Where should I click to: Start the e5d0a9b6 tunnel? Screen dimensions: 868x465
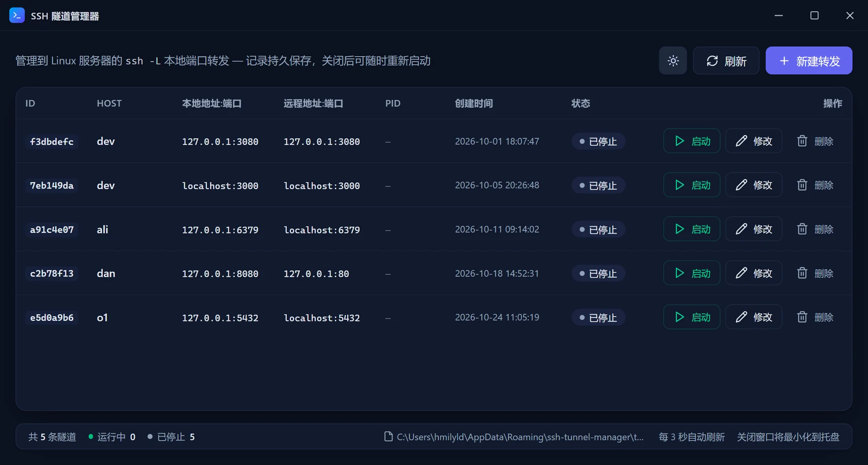(691, 317)
